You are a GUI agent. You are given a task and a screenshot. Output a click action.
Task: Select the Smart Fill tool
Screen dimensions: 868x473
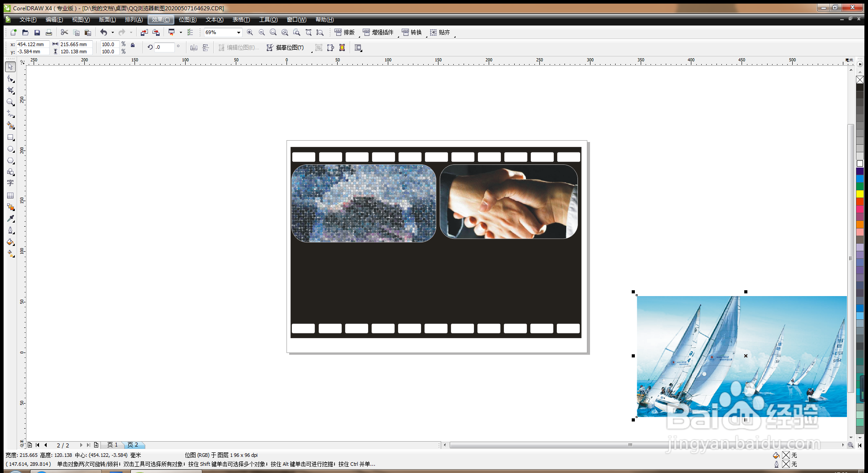point(10,125)
